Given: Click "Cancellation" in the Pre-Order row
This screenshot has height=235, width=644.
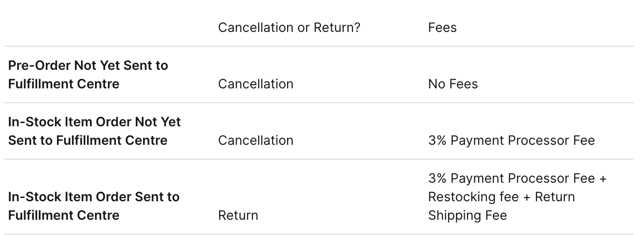Looking at the screenshot, I should point(255,84).
